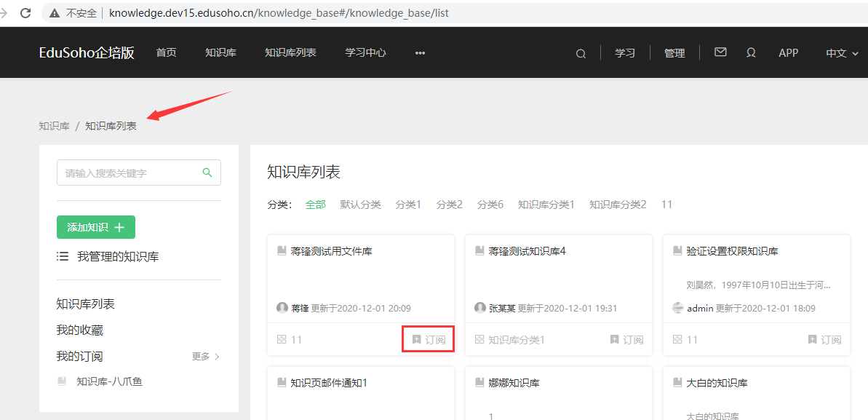
Task: Open the 中文 language dropdown
Action: click(x=842, y=53)
